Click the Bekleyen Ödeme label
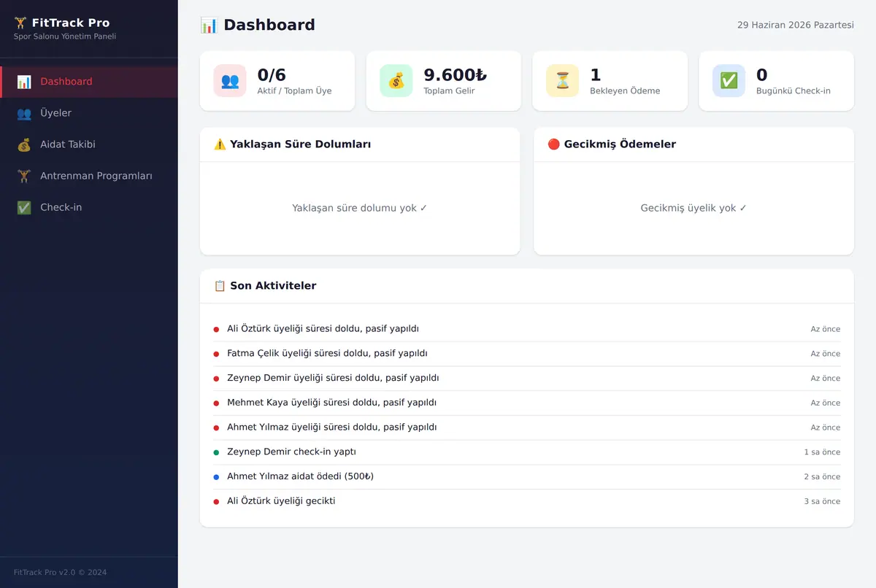The image size is (876, 588). (625, 91)
